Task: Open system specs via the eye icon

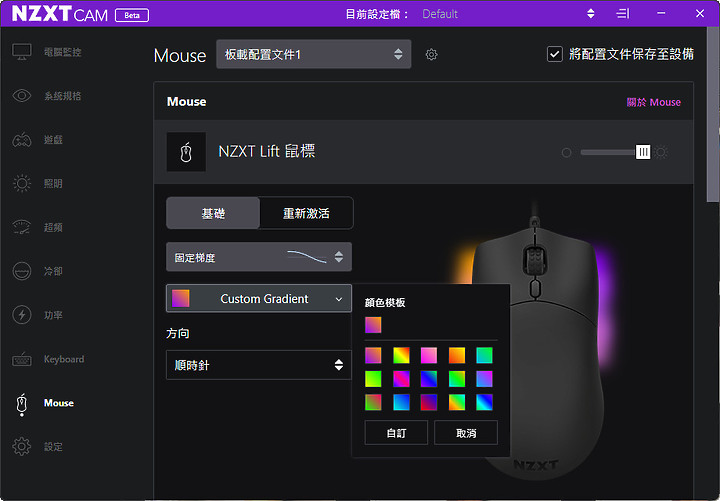Action: point(22,96)
